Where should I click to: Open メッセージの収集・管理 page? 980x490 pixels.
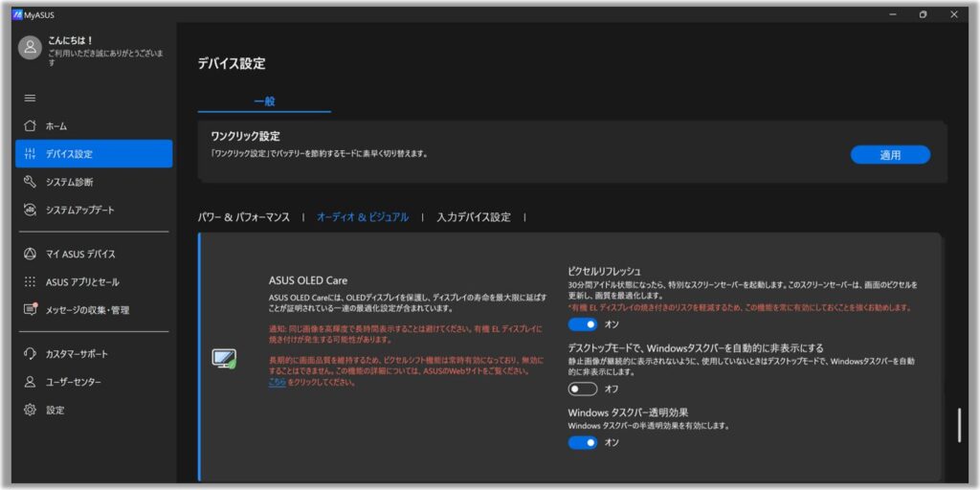coord(94,310)
